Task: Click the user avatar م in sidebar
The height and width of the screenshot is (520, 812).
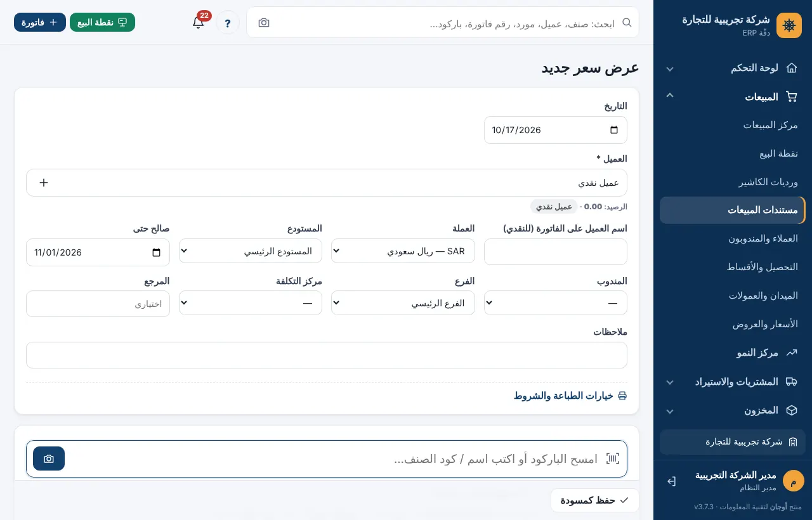Action: coord(793,481)
